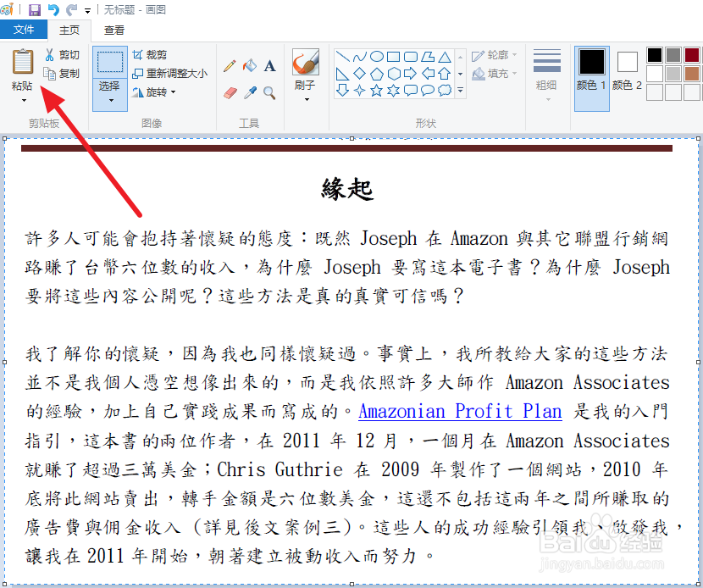The image size is (703, 588).
Task: Switch to the Home (主页) tab
Action: (69, 30)
